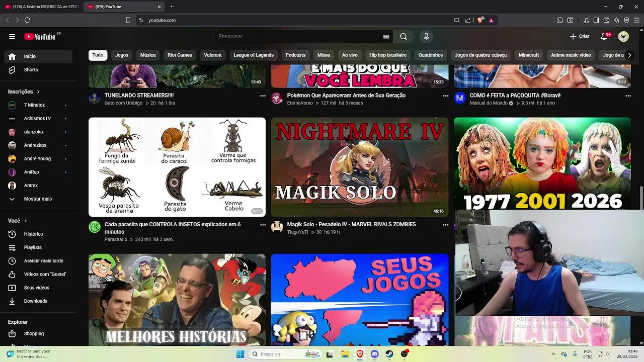Go to Início in sidebar
644x362 pixels.
(x=38, y=56)
